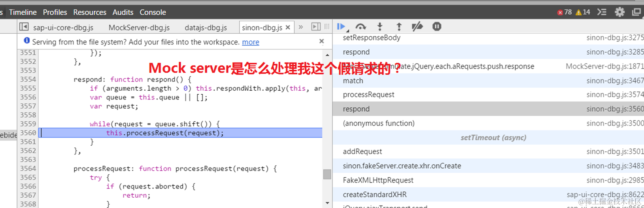Resume script execution with the play button
The image size is (644, 208).
coord(341,27)
